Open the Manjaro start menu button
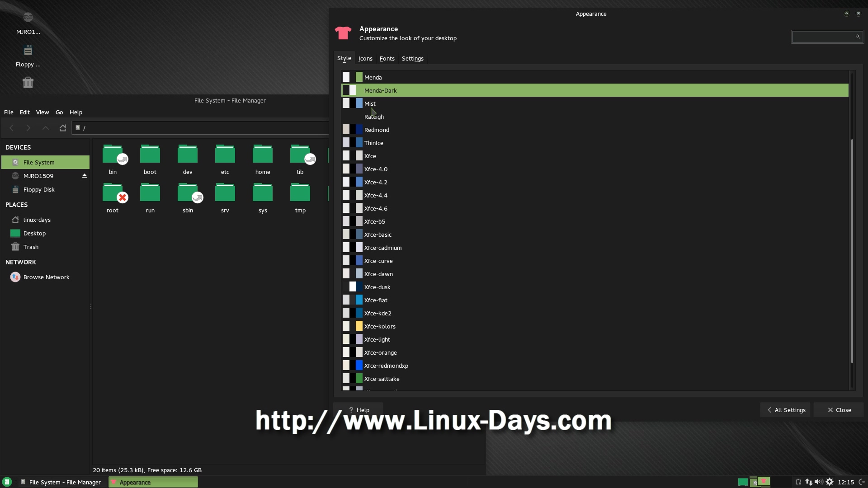The height and width of the screenshot is (488, 868). point(7,482)
